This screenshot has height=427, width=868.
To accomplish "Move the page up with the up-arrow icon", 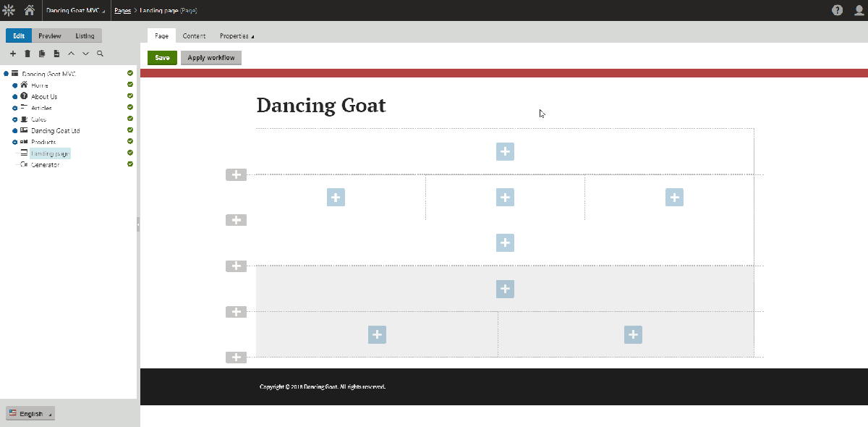I will pyautogui.click(x=71, y=53).
